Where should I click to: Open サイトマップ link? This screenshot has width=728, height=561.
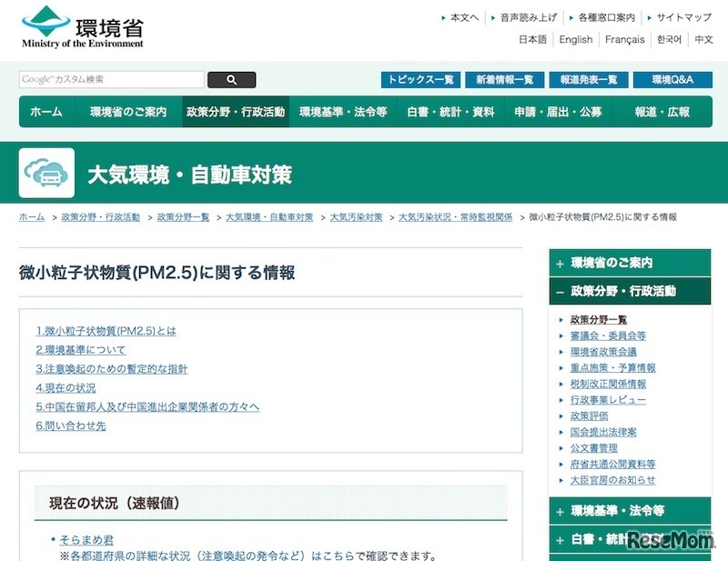pyautogui.click(x=684, y=17)
